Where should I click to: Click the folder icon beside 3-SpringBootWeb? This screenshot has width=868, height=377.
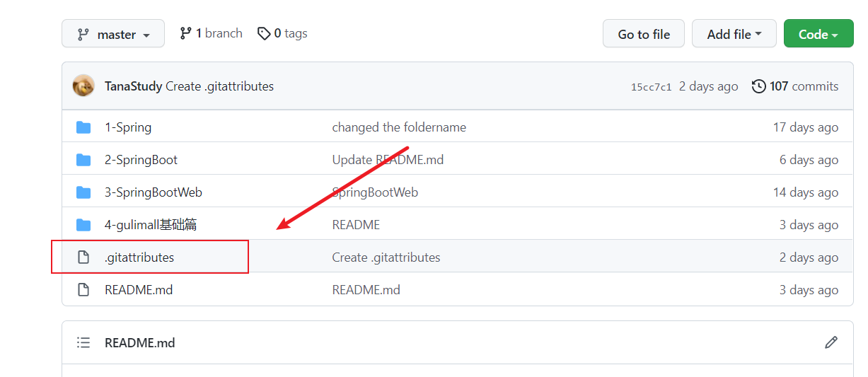click(83, 192)
